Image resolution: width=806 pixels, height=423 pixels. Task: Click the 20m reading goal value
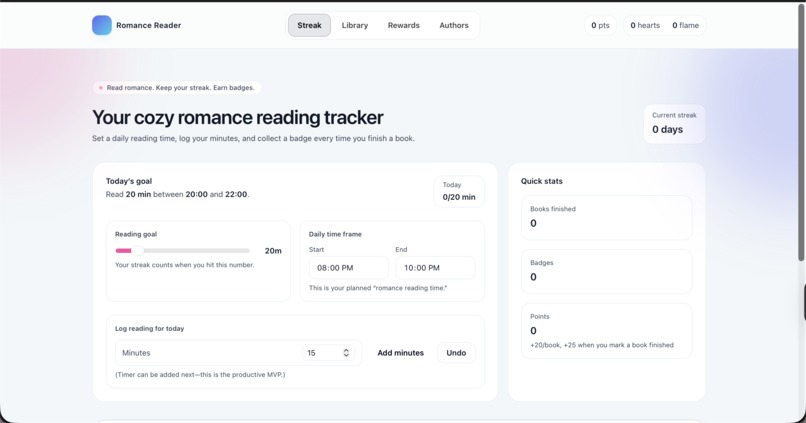(273, 251)
